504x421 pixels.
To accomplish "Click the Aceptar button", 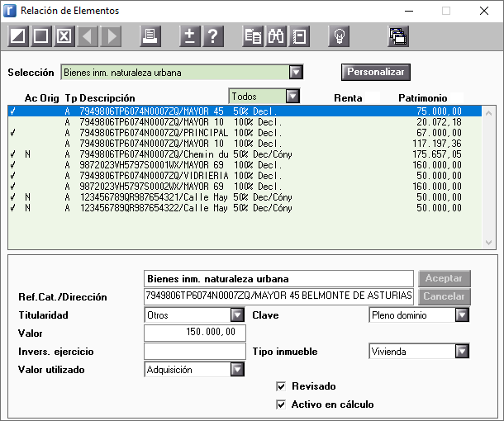I will pos(445,278).
